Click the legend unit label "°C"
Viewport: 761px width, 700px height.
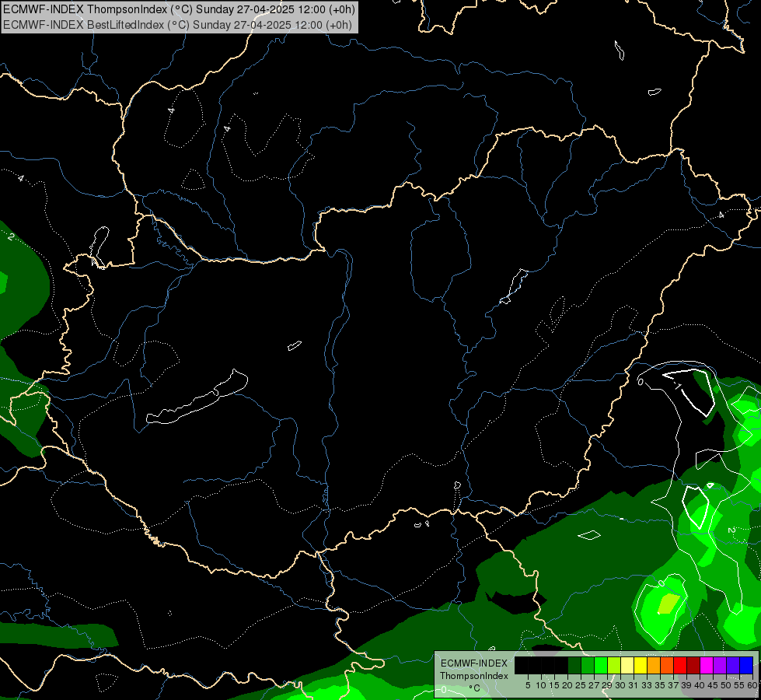(x=475, y=688)
